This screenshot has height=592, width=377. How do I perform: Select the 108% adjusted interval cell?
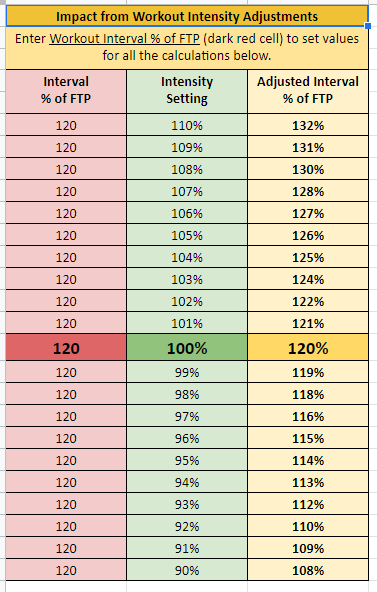tap(308, 570)
